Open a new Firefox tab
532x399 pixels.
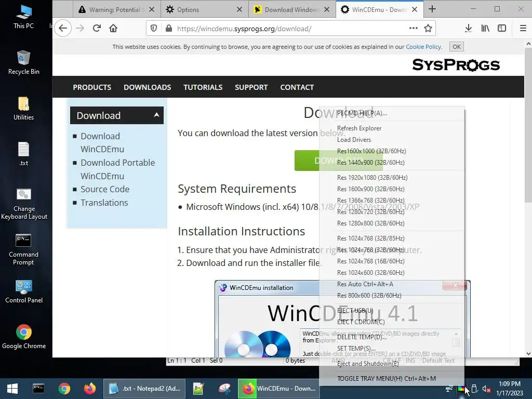[x=432, y=9]
